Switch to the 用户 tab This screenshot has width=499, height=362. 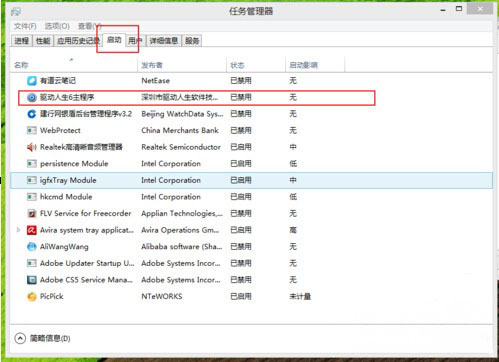[135, 41]
